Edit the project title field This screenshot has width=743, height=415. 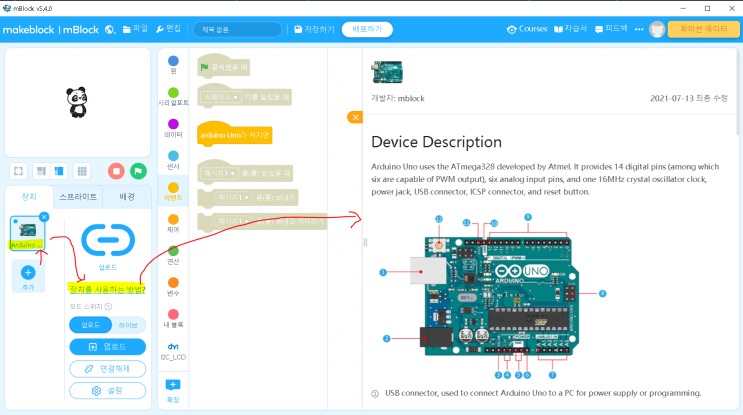tap(237, 29)
